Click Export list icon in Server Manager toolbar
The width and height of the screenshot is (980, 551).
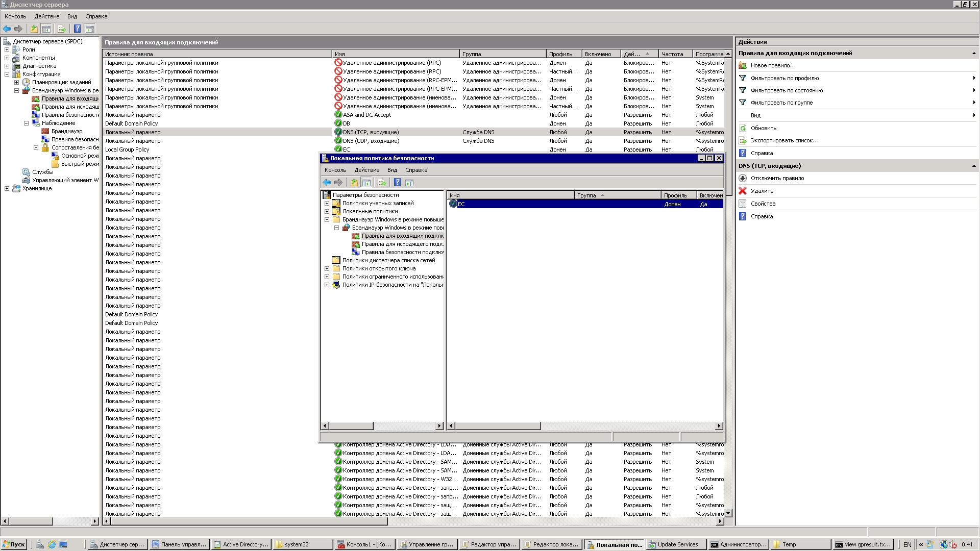(x=62, y=29)
